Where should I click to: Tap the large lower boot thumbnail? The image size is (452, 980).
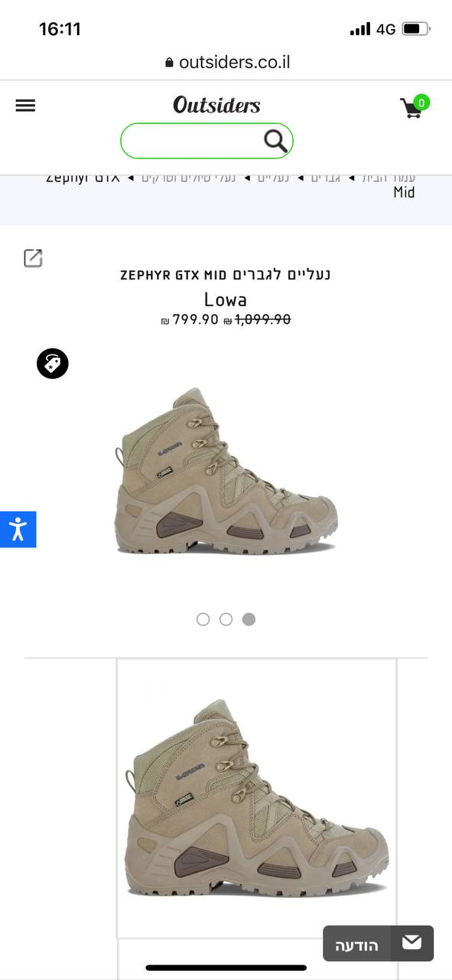(257, 798)
